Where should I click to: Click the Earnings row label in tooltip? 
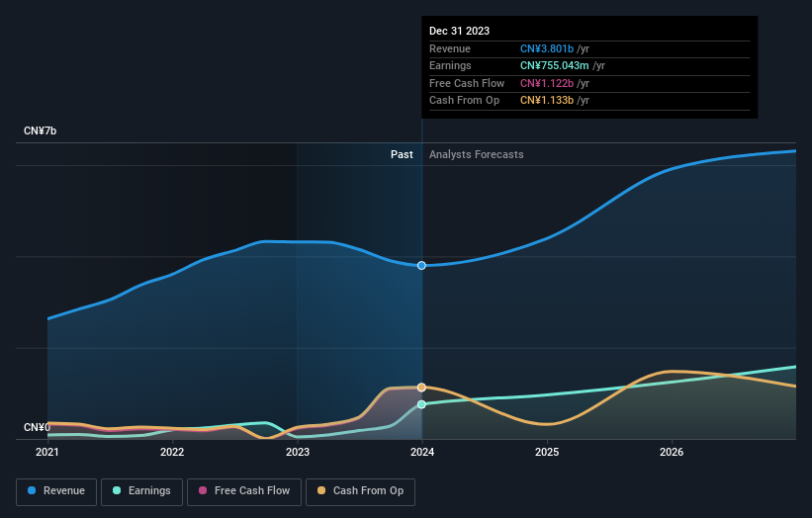450,65
